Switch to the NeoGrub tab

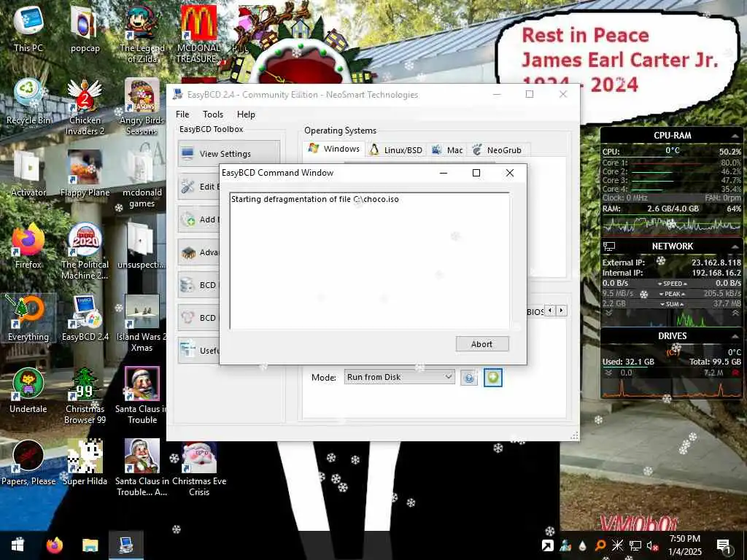coord(498,150)
